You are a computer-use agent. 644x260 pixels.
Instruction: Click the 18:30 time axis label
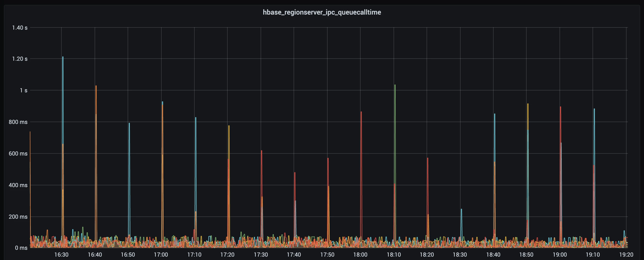coord(460,254)
